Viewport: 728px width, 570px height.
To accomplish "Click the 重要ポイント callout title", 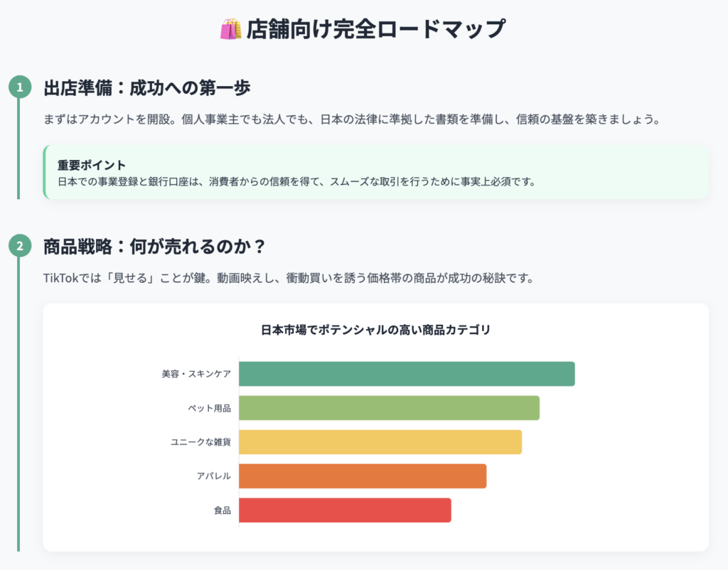I will (x=92, y=165).
